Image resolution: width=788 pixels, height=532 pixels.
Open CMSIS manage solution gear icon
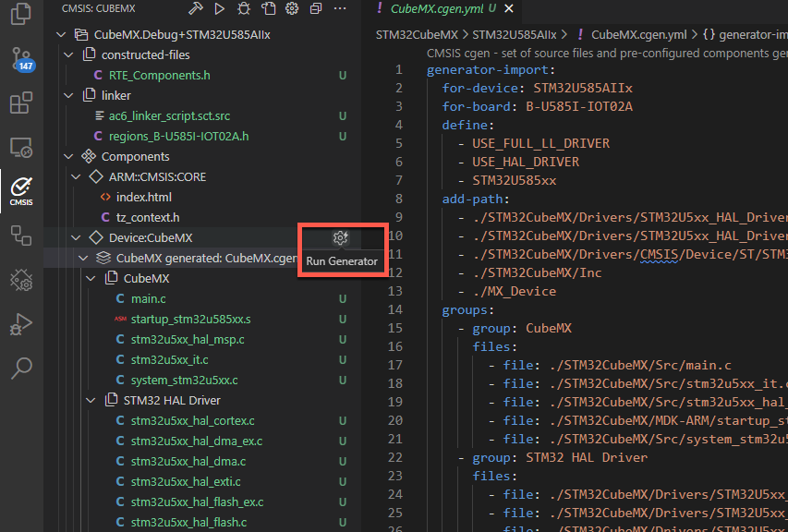[x=292, y=8]
